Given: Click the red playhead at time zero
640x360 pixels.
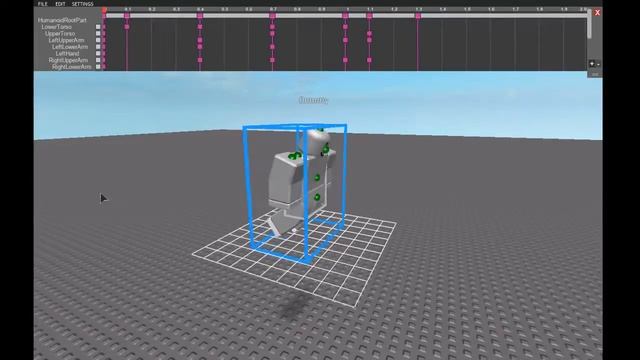Looking at the screenshot, I should coord(104,9).
